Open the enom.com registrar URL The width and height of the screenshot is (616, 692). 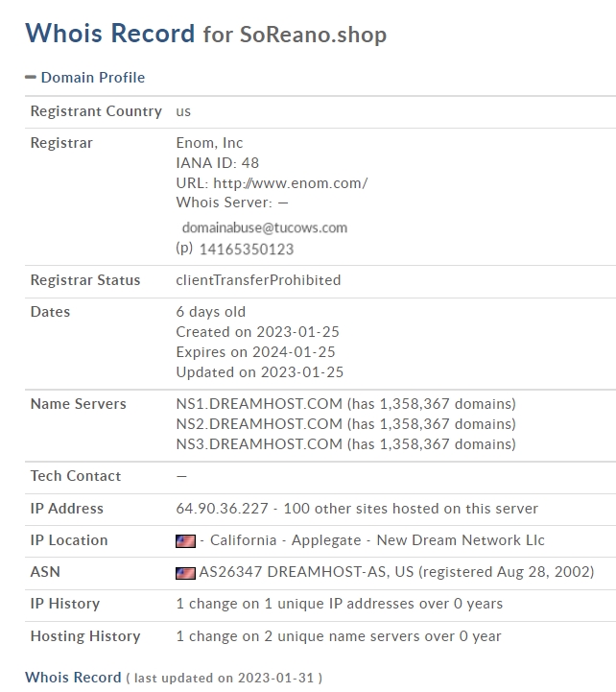[291, 183]
